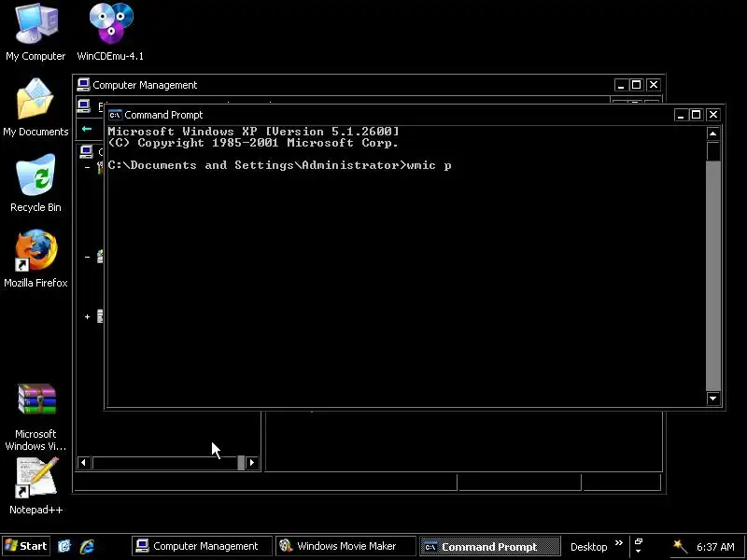Click right arrow of Computer Management horizontal scrollbar
The width and height of the screenshot is (747, 560).
(x=252, y=462)
